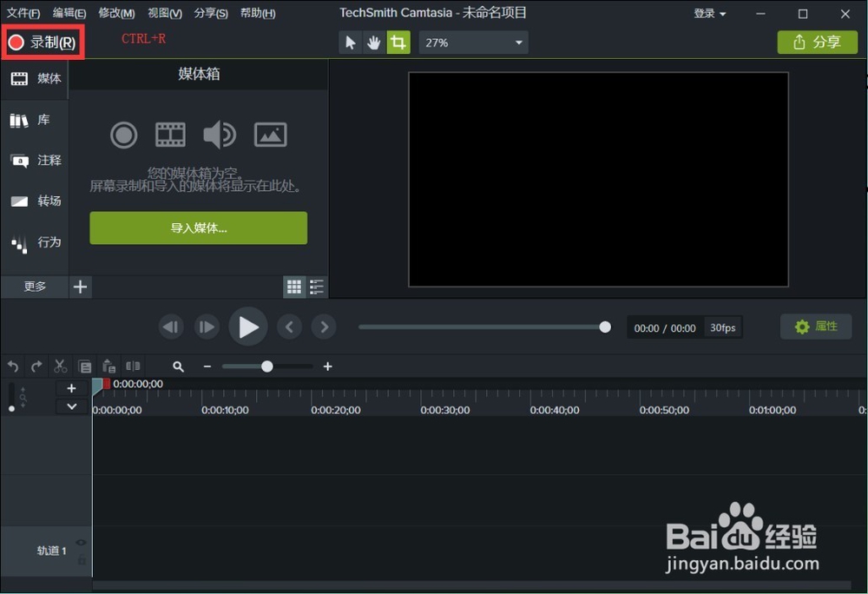
Task: Click the recording icon in the media bin
Action: [123, 135]
